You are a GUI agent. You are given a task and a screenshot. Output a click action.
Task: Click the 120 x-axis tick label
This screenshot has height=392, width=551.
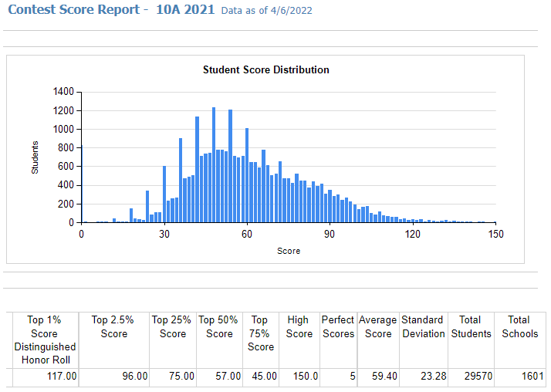tap(413, 234)
